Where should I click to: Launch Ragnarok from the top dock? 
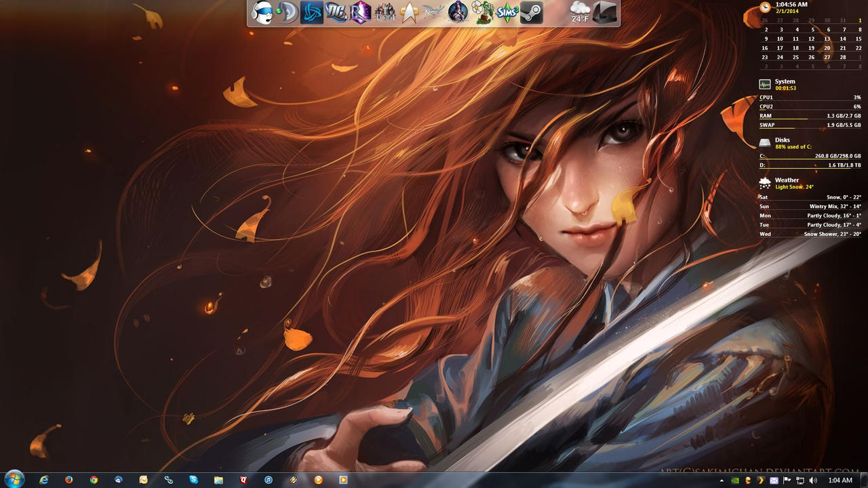[x=433, y=12]
